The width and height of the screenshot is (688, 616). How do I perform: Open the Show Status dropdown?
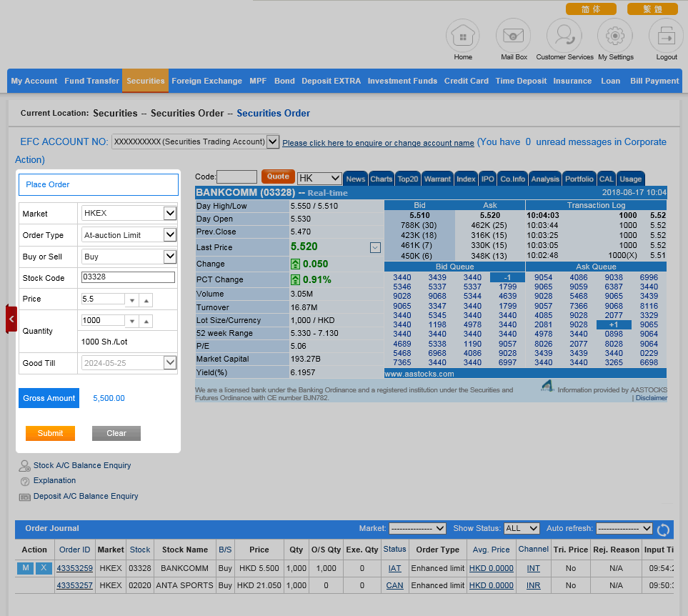point(522,529)
